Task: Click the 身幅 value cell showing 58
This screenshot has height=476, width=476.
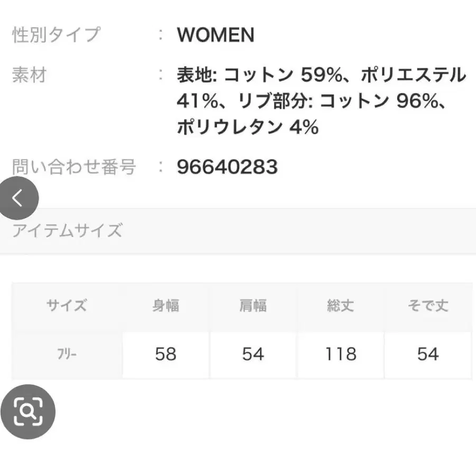Action: tap(164, 354)
